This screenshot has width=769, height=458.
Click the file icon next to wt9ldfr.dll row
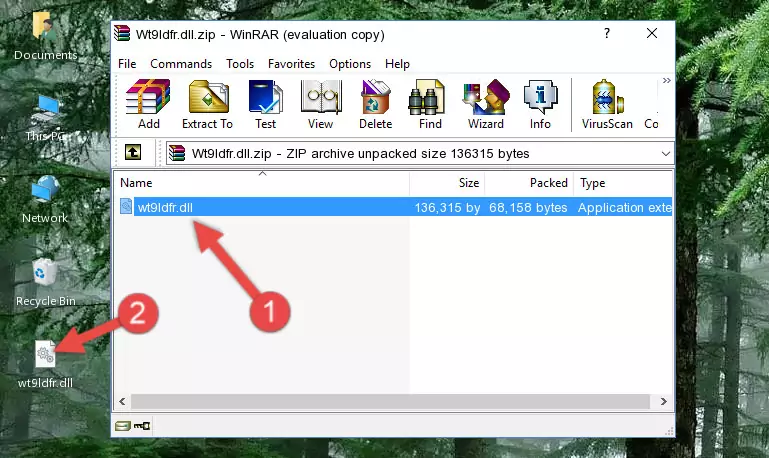[x=126, y=206]
